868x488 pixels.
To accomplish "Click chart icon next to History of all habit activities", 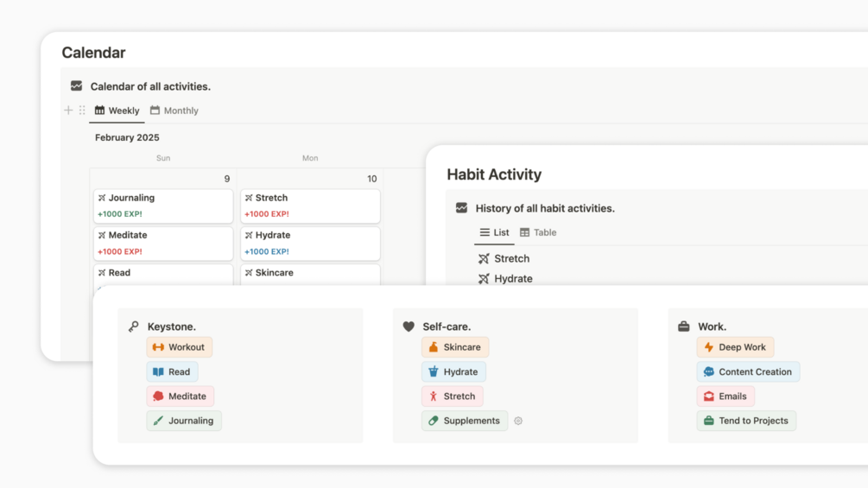I will tap(462, 208).
